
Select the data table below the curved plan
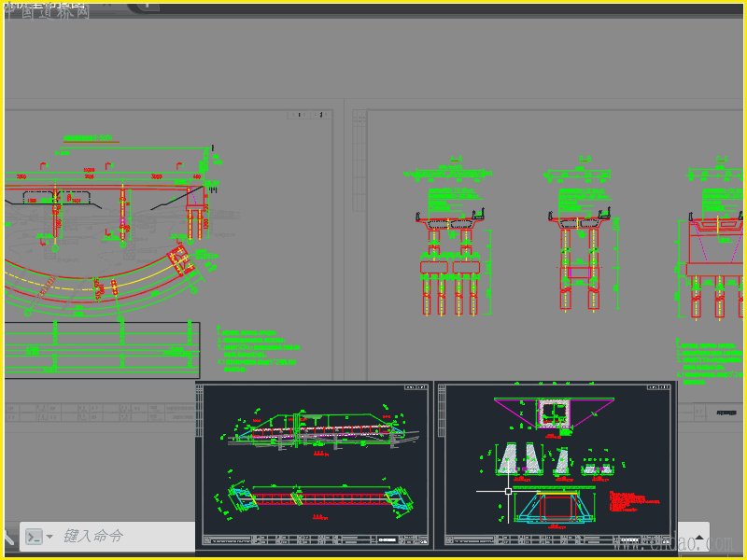pyautogui.click(x=101, y=350)
